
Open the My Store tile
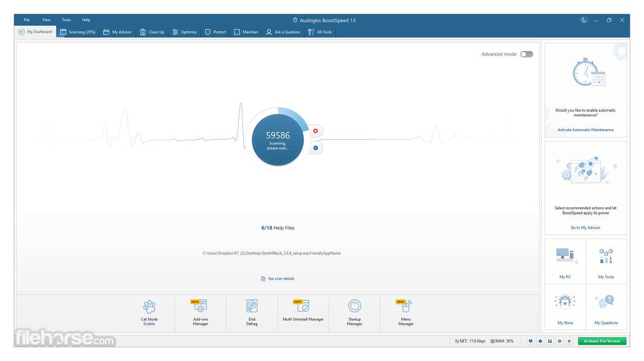tap(565, 307)
